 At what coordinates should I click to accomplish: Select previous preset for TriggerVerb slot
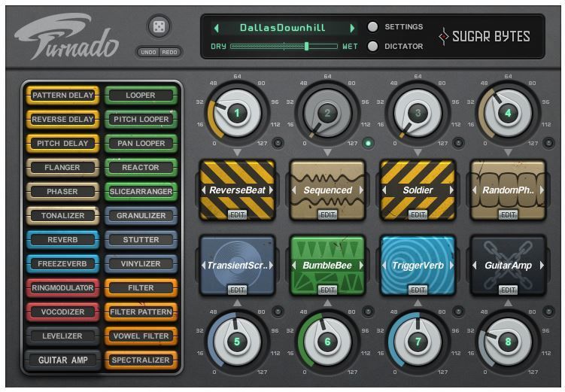(x=384, y=265)
